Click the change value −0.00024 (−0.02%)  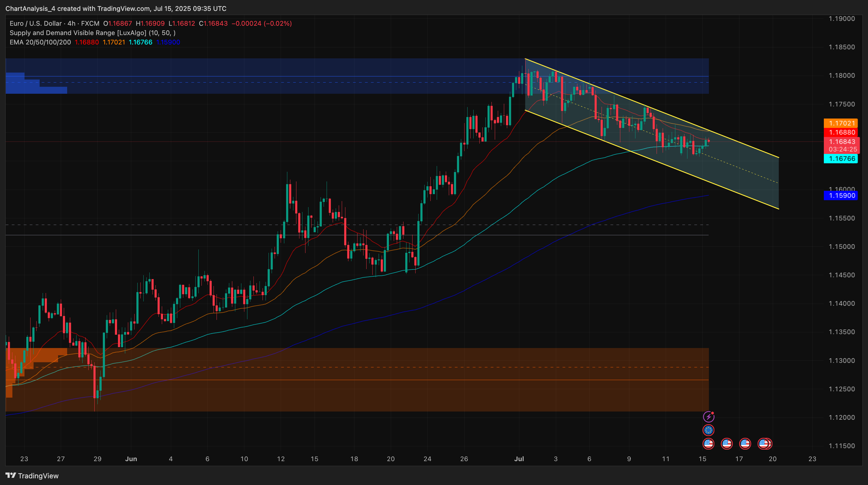tap(262, 24)
